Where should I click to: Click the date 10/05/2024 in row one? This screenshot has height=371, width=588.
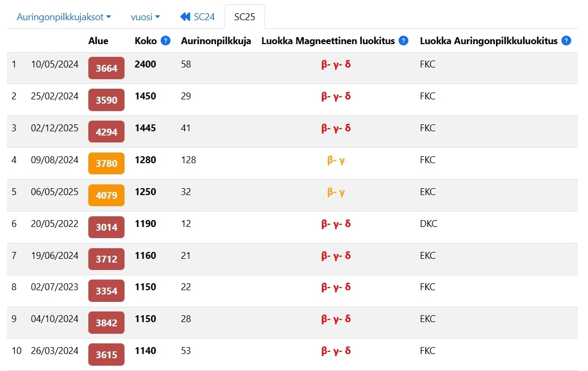pyautogui.click(x=54, y=64)
